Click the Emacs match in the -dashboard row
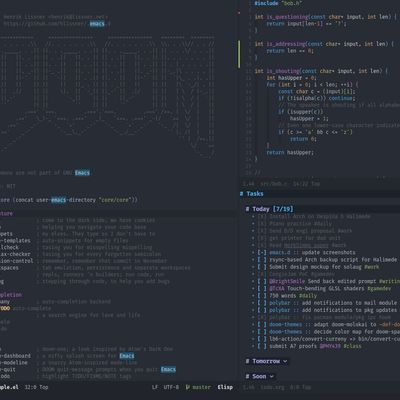Viewport: 400px width, 400px height. point(127,356)
